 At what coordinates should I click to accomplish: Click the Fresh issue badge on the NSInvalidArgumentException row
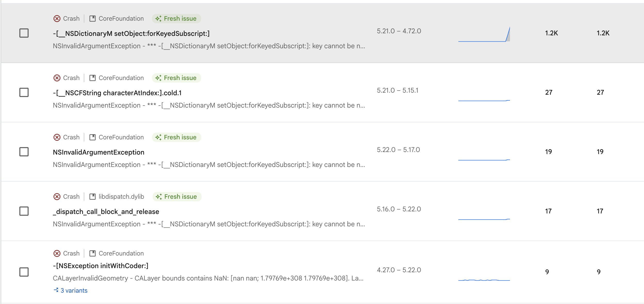176,137
